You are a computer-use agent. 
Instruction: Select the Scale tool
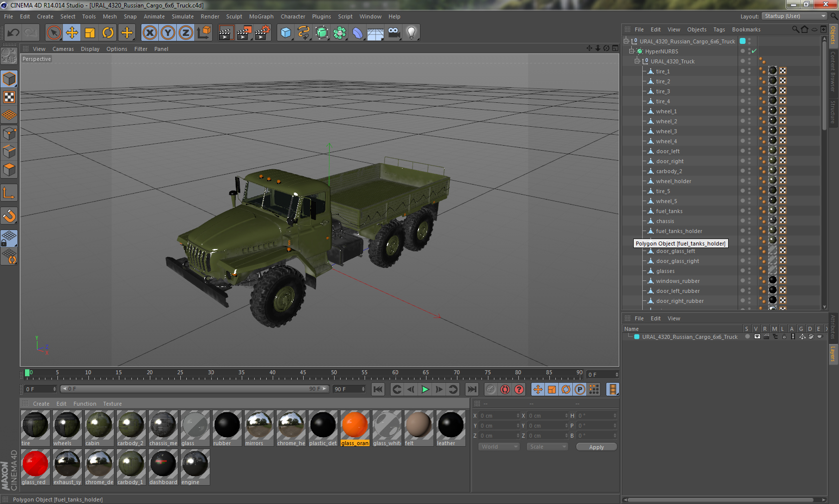point(90,33)
